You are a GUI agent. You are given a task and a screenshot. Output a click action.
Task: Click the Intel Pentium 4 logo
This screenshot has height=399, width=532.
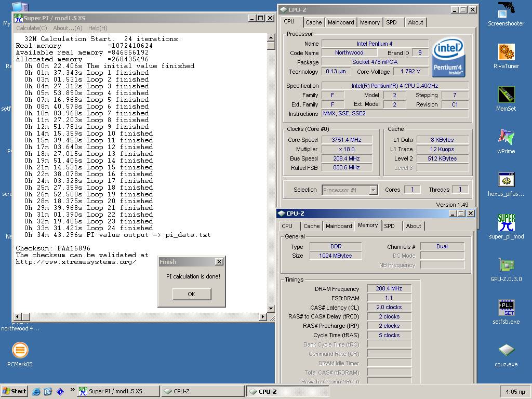pos(448,57)
